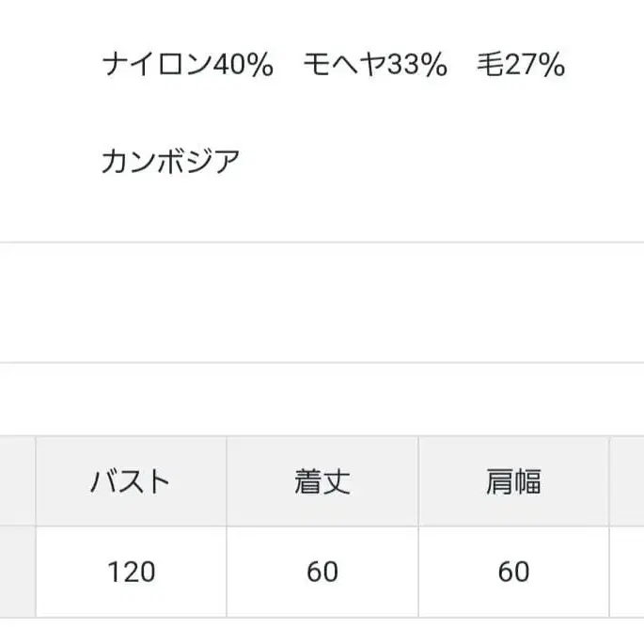Click the cut-off header cell right of 肩幅
Viewport: 644px width, 644px height.
click(627, 482)
